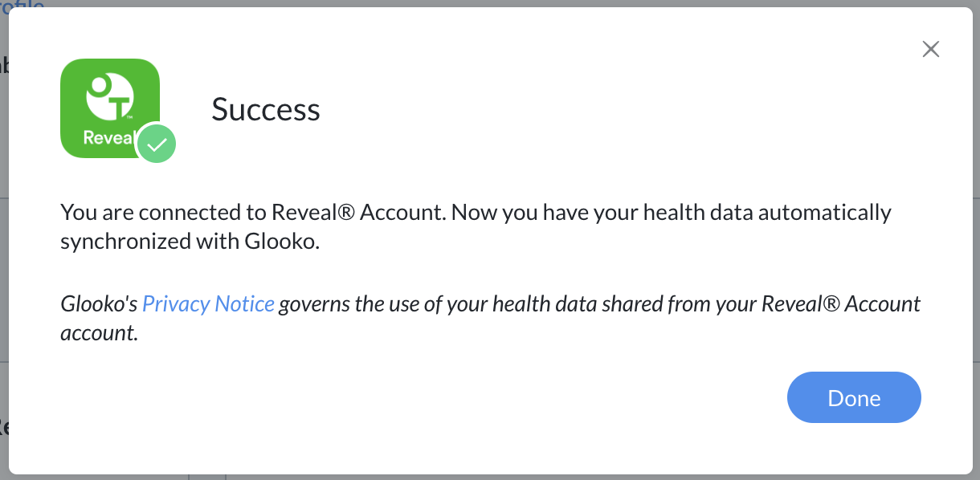This screenshot has width=980, height=480.
Task: Click the "synchronized with Glooko" text line
Action: 190,242
